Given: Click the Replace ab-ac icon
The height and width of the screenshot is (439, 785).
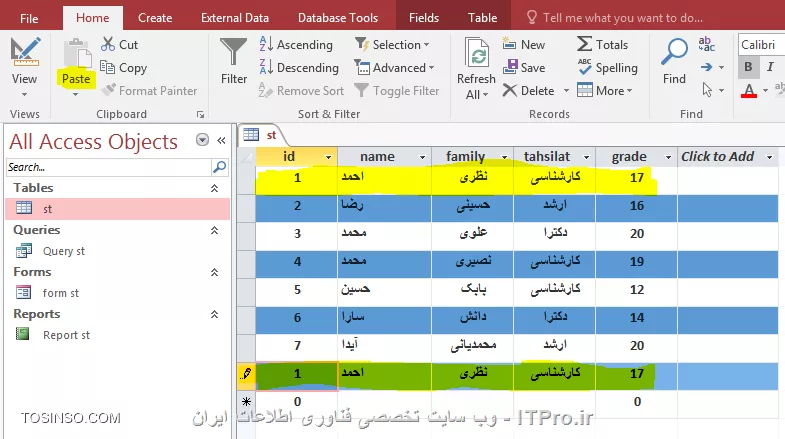Looking at the screenshot, I should [x=706, y=44].
